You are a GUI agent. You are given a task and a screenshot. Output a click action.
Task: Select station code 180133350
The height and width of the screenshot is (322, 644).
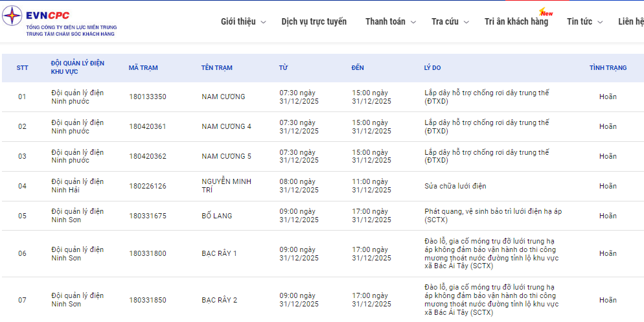tap(147, 97)
